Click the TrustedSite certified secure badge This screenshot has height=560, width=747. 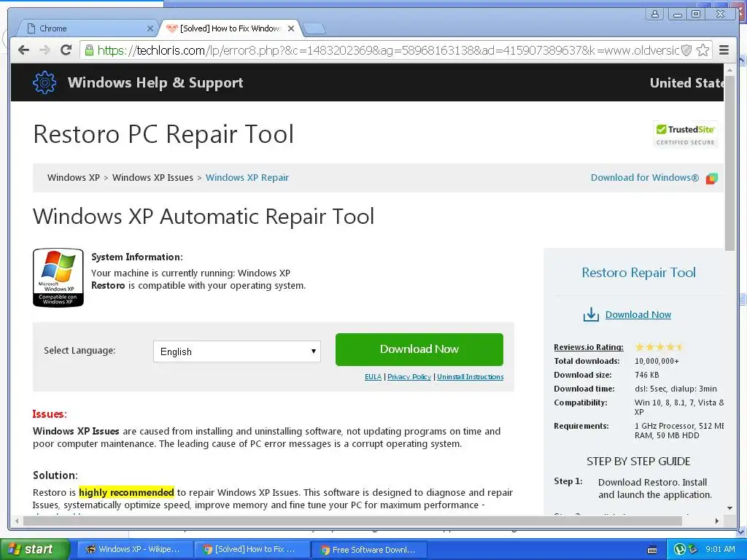click(685, 134)
